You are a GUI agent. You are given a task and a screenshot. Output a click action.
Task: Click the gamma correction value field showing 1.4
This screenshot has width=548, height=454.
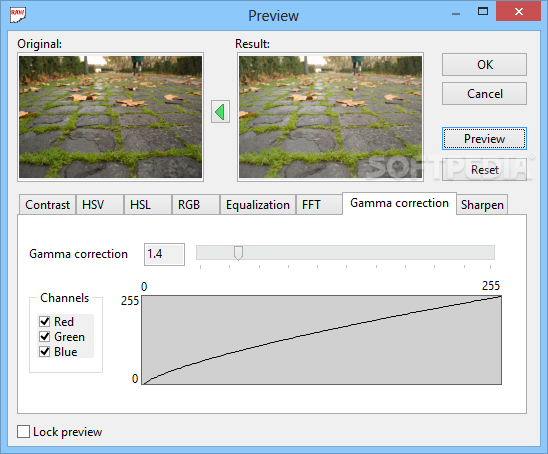pyautogui.click(x=164, y=254)
